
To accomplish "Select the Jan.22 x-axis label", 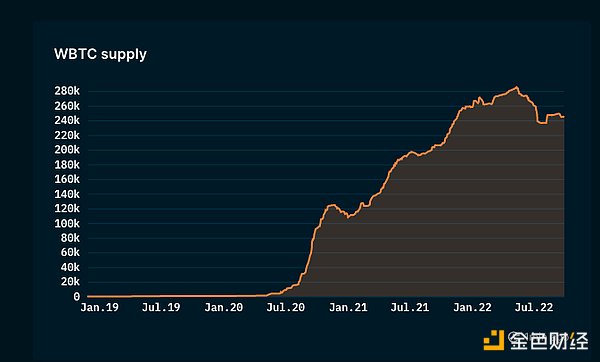I will point(472,307).
